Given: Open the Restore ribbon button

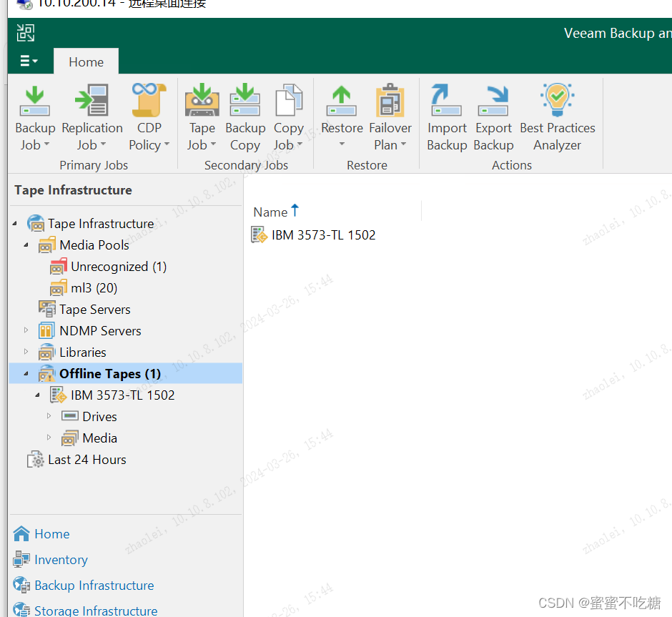Looking at the screenshot, I should pos(342,117).
